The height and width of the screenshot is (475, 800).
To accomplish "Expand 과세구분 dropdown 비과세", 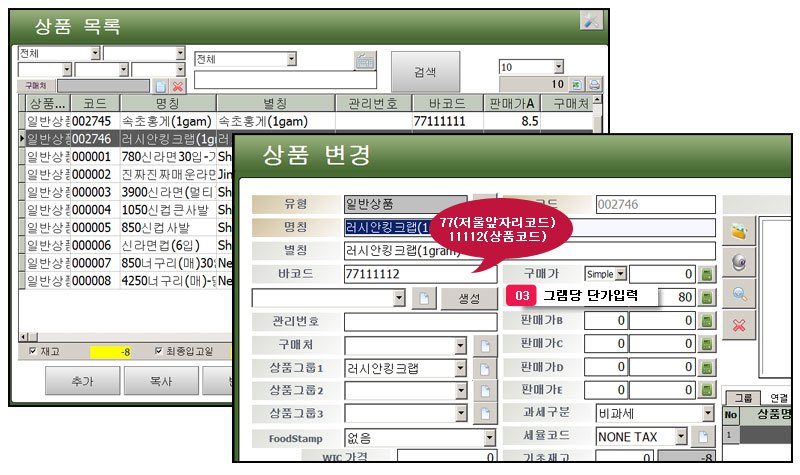I will tap(708, 413).
